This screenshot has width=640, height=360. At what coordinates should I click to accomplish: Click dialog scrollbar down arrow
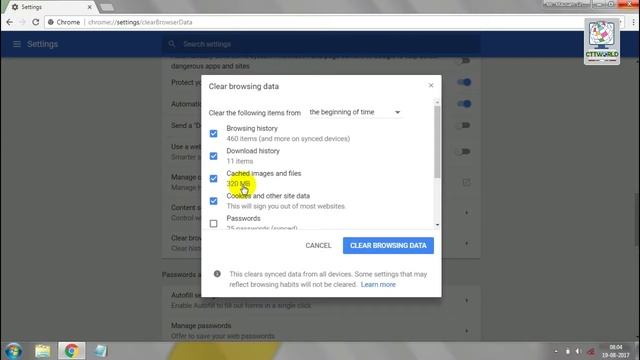(437, 224)
